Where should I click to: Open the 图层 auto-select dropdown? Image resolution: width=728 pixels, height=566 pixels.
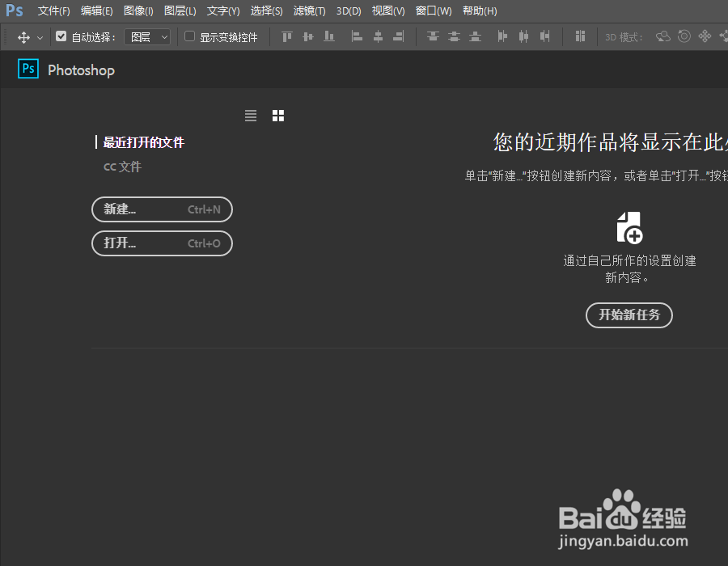(147, 37)
